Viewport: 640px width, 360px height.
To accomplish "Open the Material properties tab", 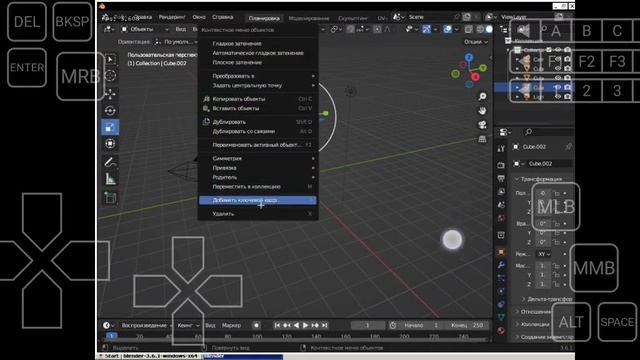I will coord(501,331).
